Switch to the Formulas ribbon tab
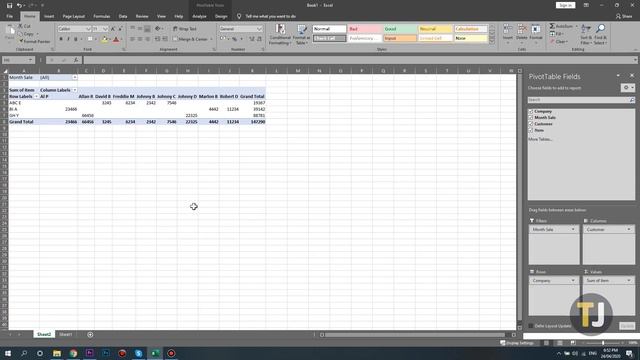The width and height of the screenshot is (640, 360). coord(102,16)
